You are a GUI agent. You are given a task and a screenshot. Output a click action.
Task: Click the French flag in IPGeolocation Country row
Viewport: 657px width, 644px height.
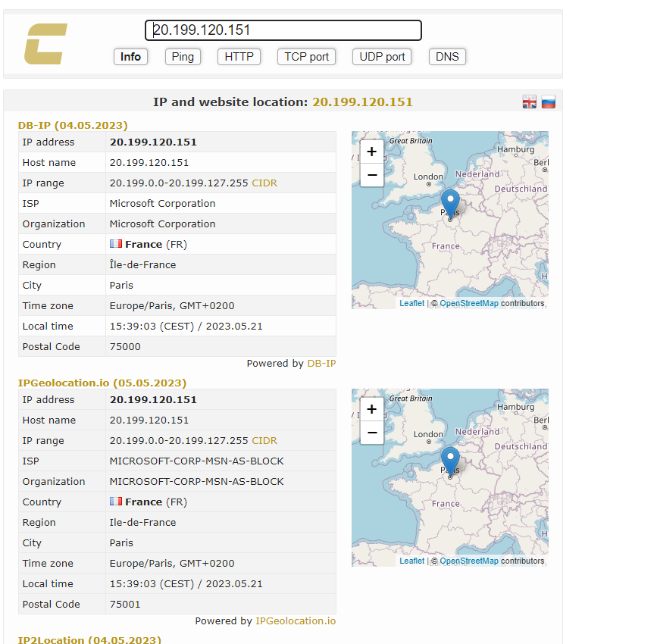116,502
